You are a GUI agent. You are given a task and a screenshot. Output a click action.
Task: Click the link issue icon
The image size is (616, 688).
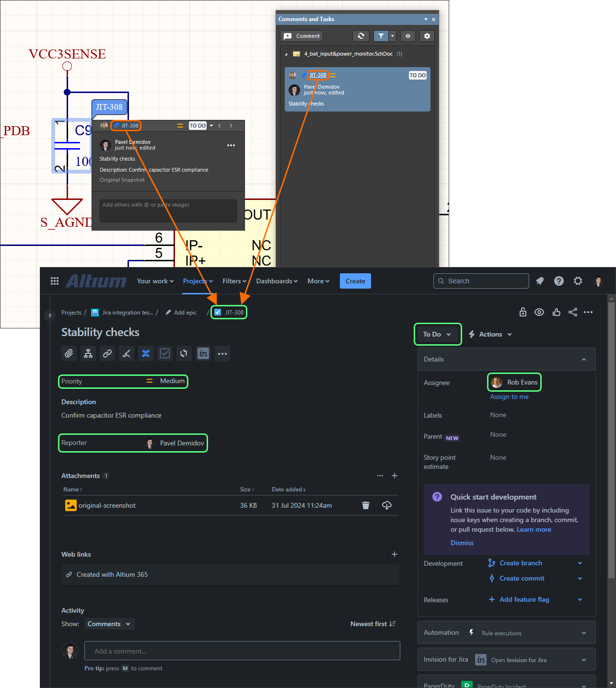pos(107,354)
